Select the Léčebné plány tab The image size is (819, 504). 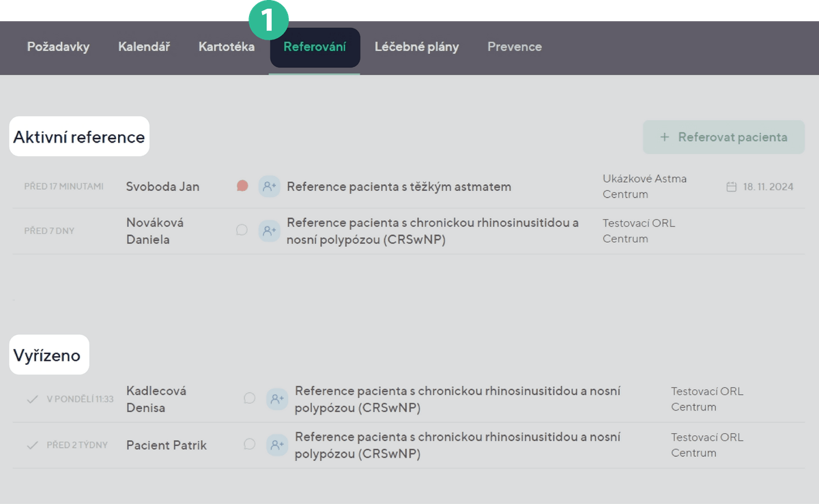coord(416,47)
